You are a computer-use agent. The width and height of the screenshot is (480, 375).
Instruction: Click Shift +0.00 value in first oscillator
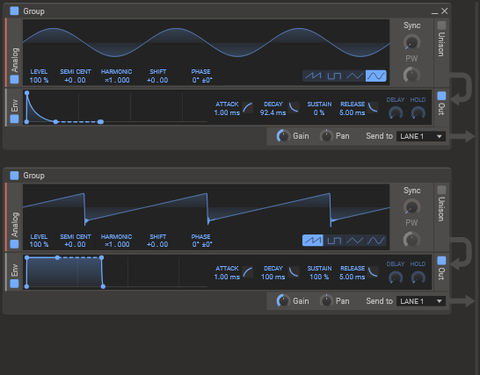pos(157,80)
